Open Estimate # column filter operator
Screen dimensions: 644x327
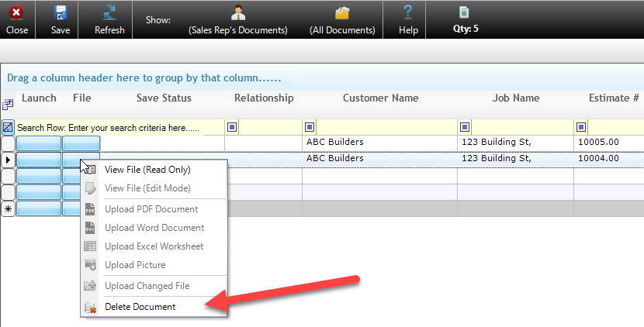tap(581, 127)
